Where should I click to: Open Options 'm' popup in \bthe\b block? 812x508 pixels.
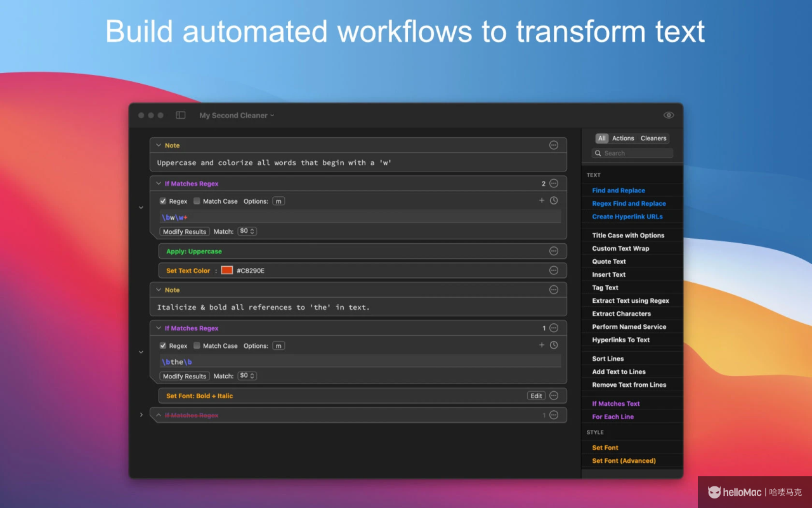[278, 346]
